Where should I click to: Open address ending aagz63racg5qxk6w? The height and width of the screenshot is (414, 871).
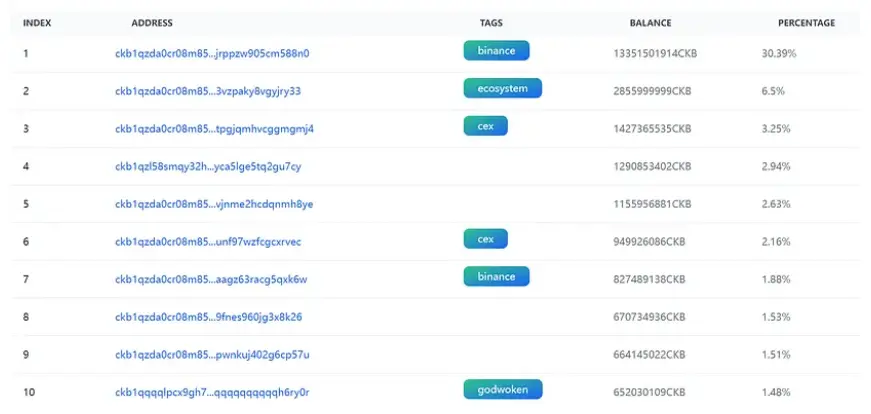click(x=211, y=279)
